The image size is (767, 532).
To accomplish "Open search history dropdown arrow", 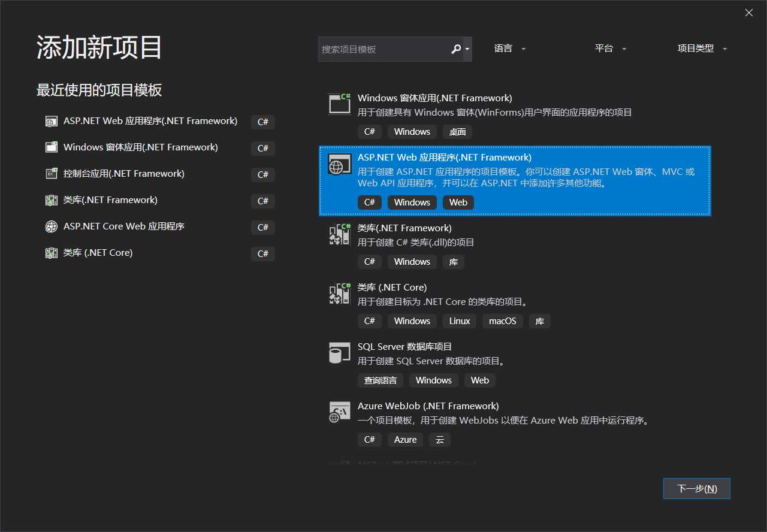I will tap(467, 49).
